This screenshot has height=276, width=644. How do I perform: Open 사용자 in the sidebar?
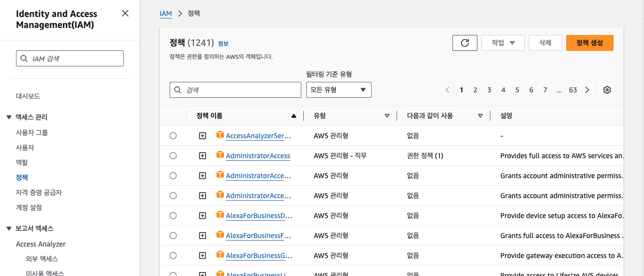[25, 147]
